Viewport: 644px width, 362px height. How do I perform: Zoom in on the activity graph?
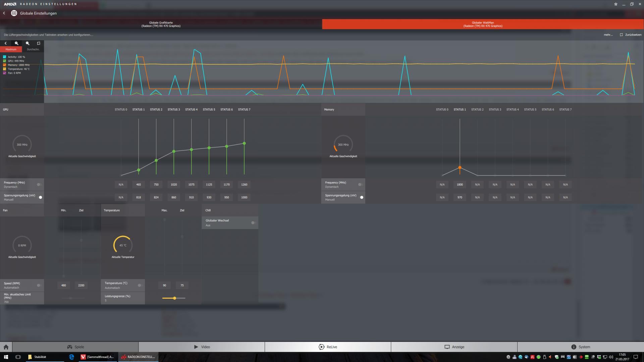(16, 43)
